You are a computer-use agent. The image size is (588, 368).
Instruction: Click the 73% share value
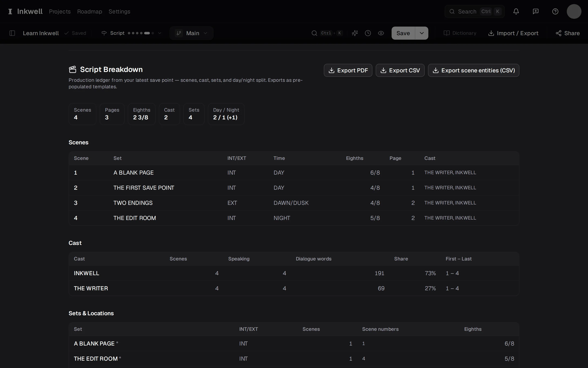tap(430, 273)
